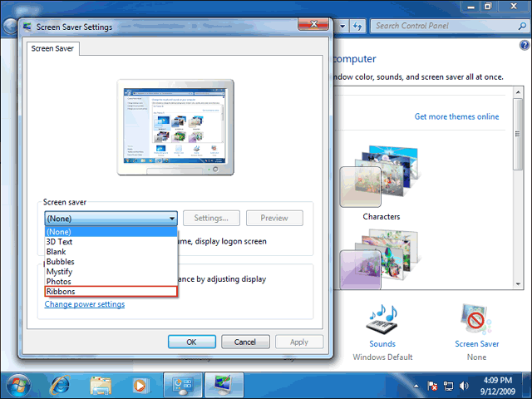Switch to the Screen Saver tab

click(52, 48)
